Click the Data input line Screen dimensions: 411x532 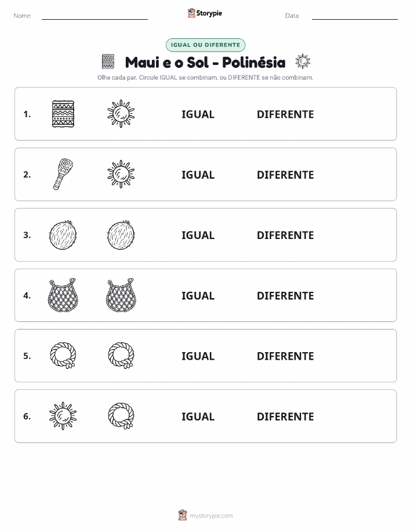tap(355, 16)
